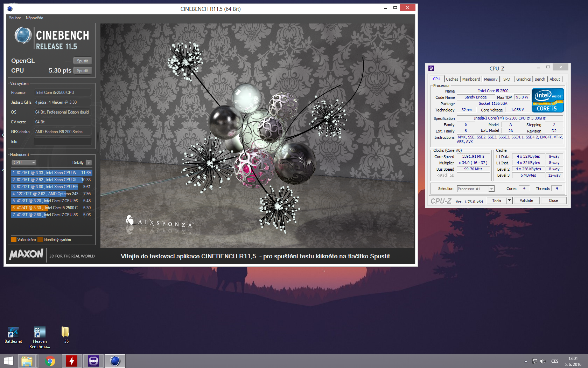Click the Windows Start button
The width and height of the screenshot is (588, 368).
[x=9, y=361]
